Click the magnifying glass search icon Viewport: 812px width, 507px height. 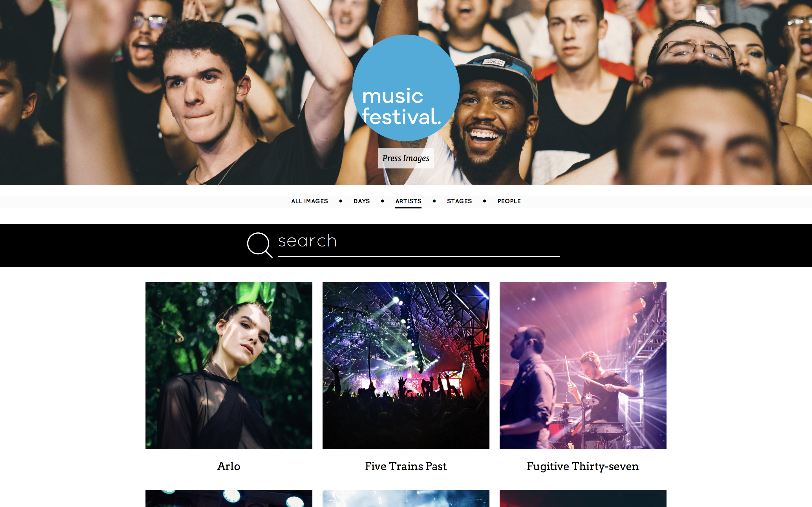[x=260, y=245]
